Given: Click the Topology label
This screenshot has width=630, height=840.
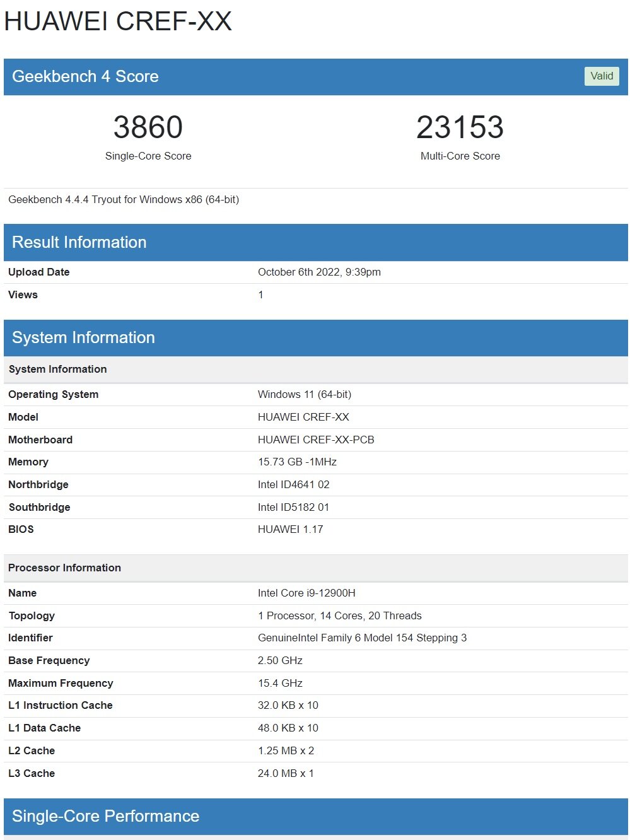Looking at the screenshot, I should point(32,615).
